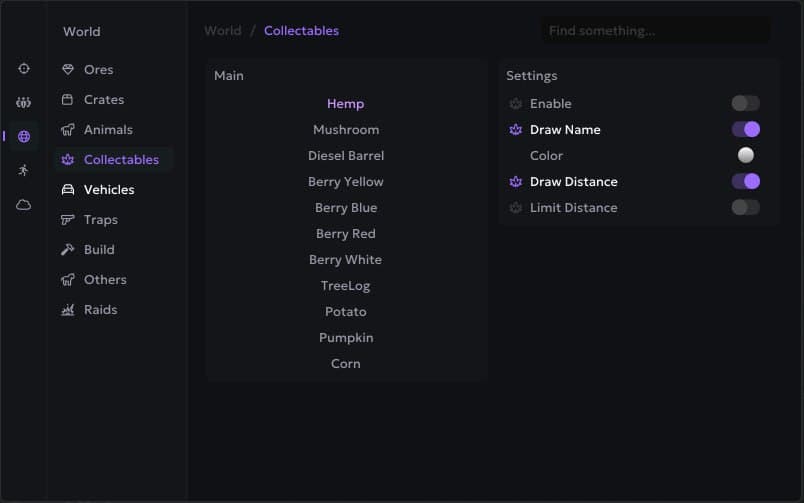The image size is (804, 503).
Task: Open the white Color swatch picker
Action: coord(745,156)
